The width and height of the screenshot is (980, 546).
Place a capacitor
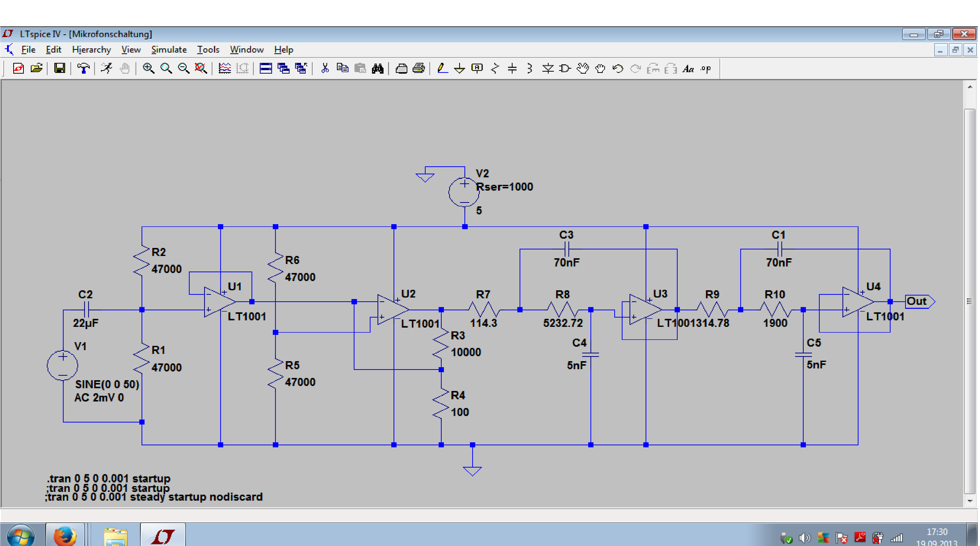coord(513,68)
